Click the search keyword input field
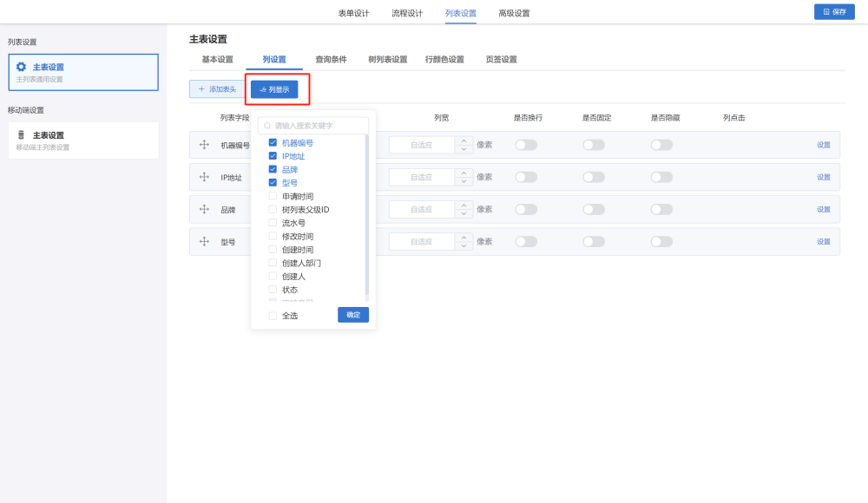Screen dimensions: 868x503 coord(317,126)
